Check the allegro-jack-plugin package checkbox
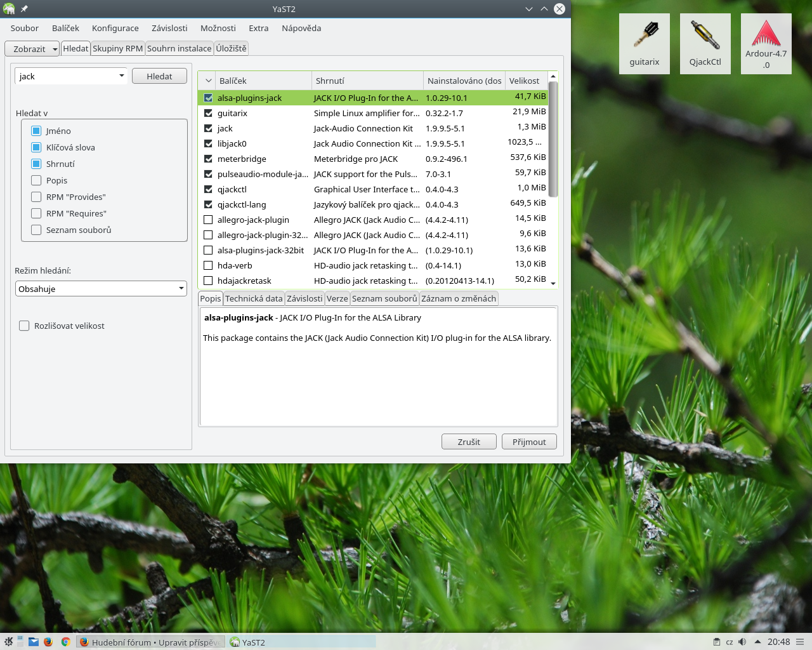Image resolution: width=812 pixels, height=650 pixels. tap(208, 220)
